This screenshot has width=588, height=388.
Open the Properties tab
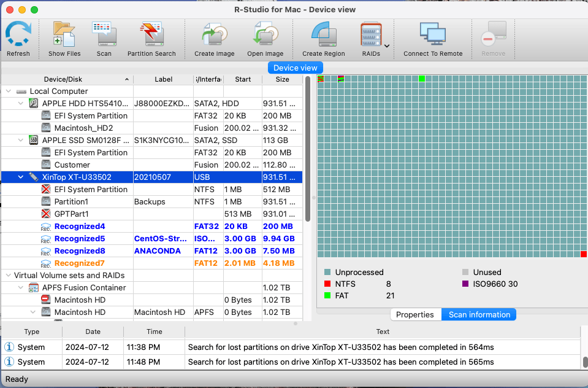click(415, 315)
